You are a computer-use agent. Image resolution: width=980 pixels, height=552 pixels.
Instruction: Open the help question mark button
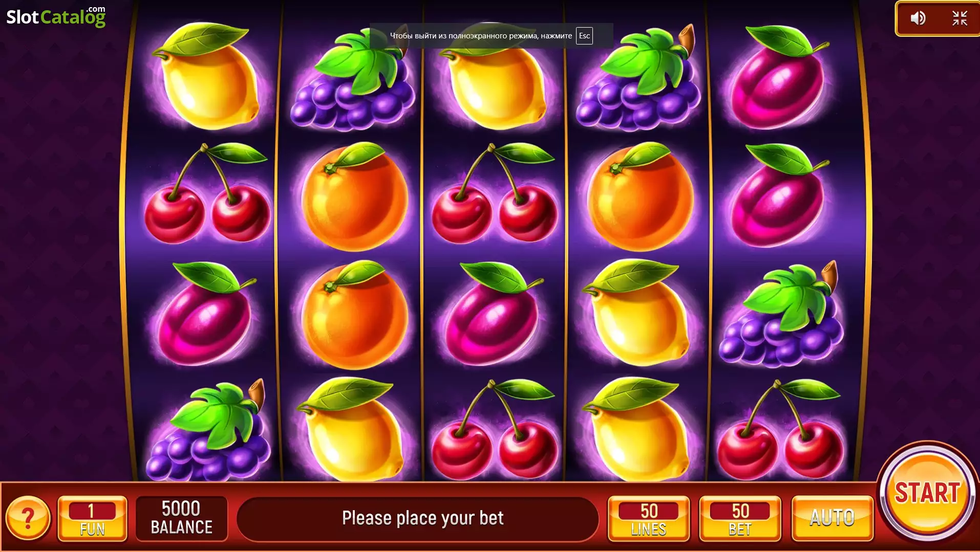(x=28, y=518)
